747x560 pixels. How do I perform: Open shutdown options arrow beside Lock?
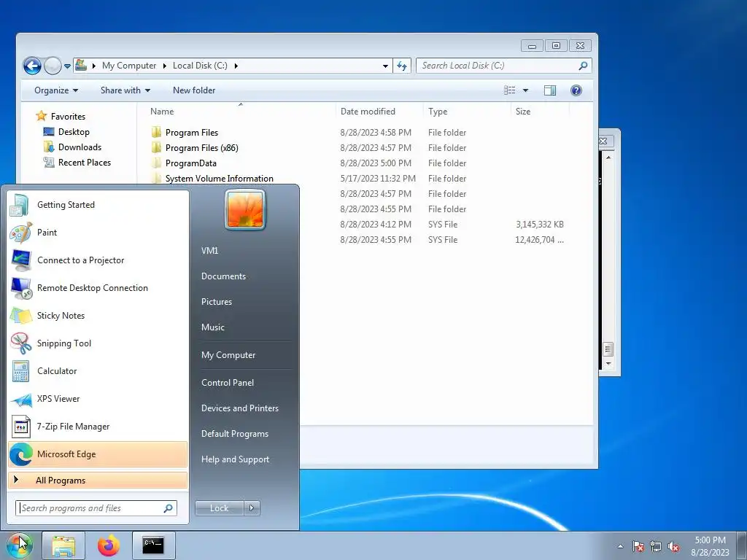[252, 508]
